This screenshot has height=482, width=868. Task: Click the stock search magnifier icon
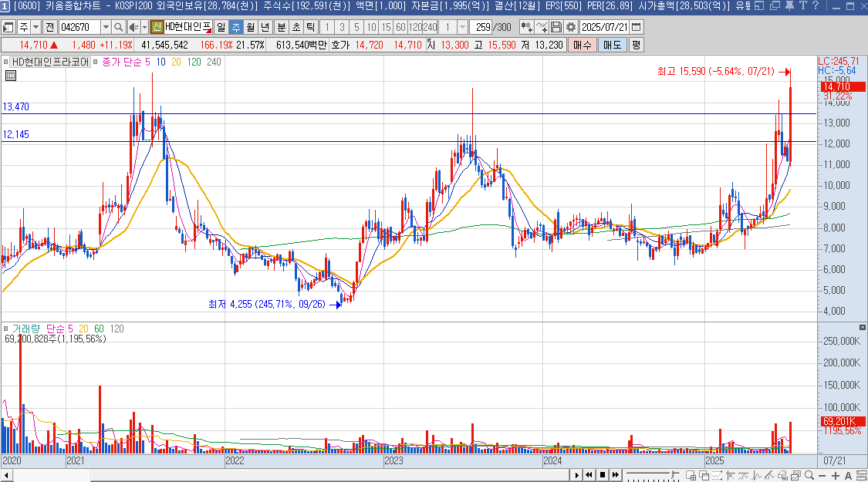point(119,27)
